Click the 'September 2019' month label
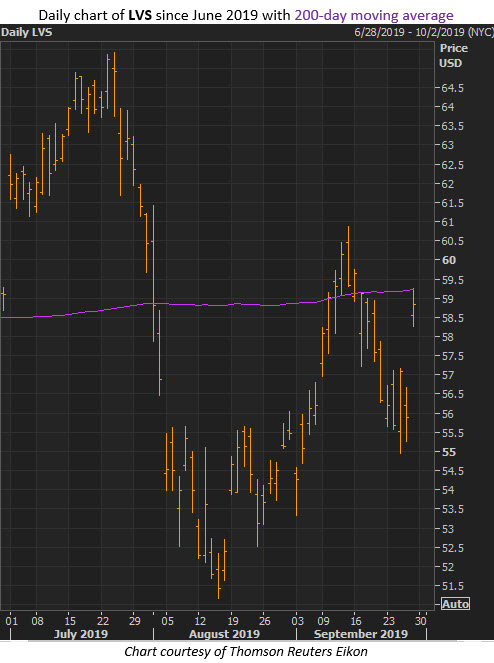Screen dimensions: 494x663 tap(361, 634)
